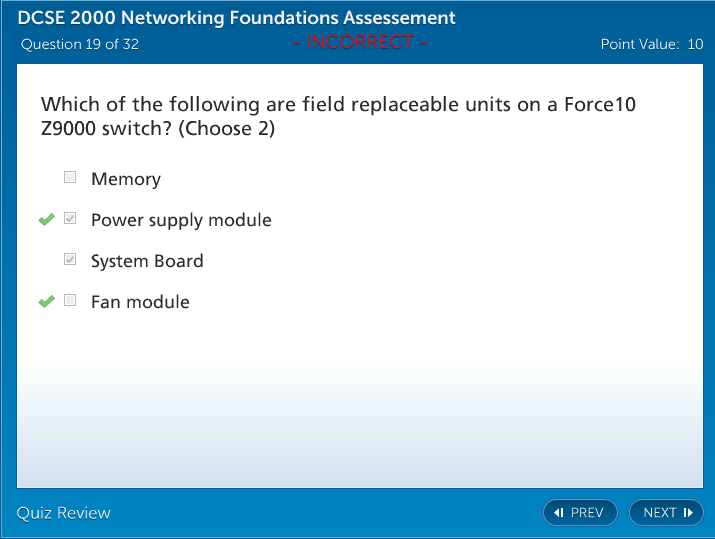Uncheck the System Board checkbox
Screen dimensions: 715x539
(x=70, y=260)
